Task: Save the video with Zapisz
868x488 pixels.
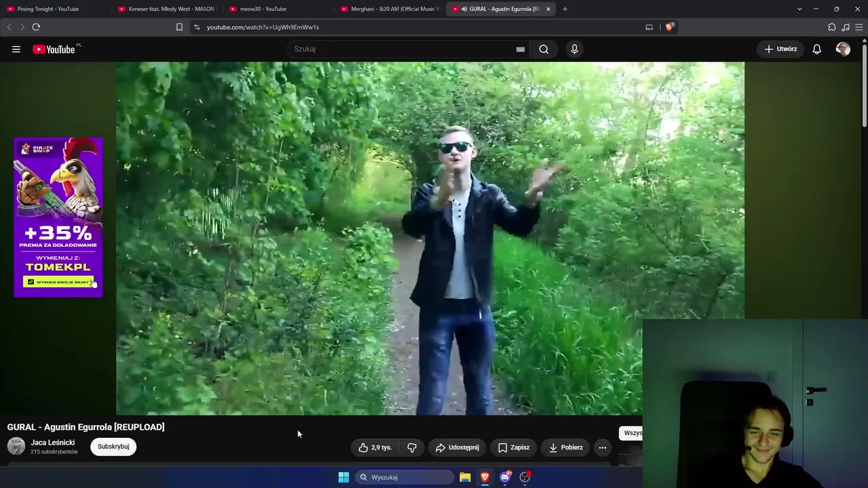Action: [513, 447]
